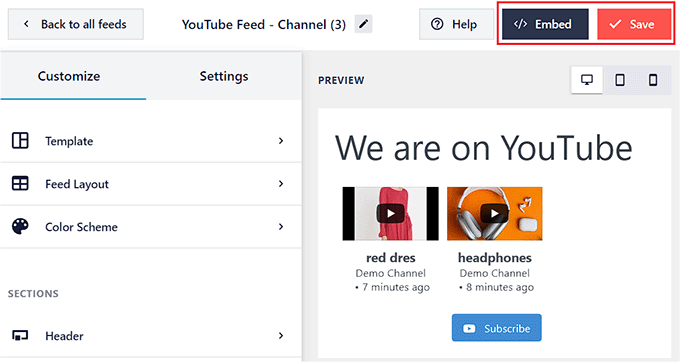This screenshot has width=680, height=362.
Task: Click the Header section icon
Action: (20, 336)
